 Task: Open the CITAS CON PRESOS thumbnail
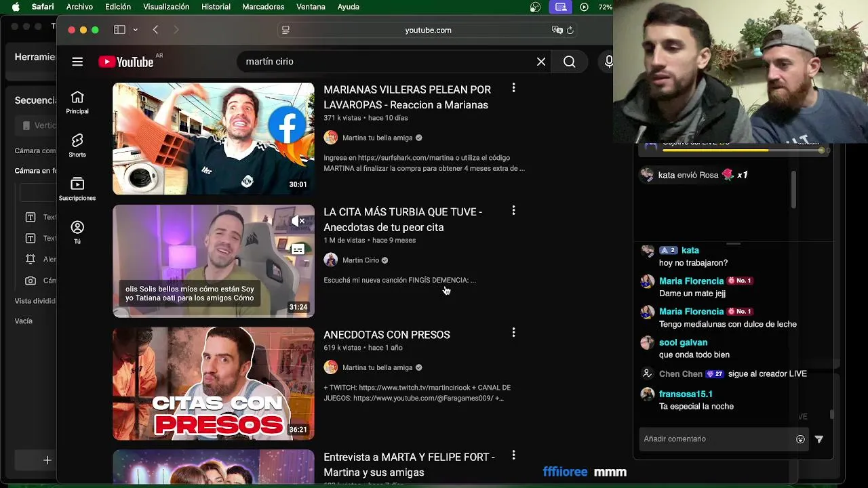click(214, 384)
